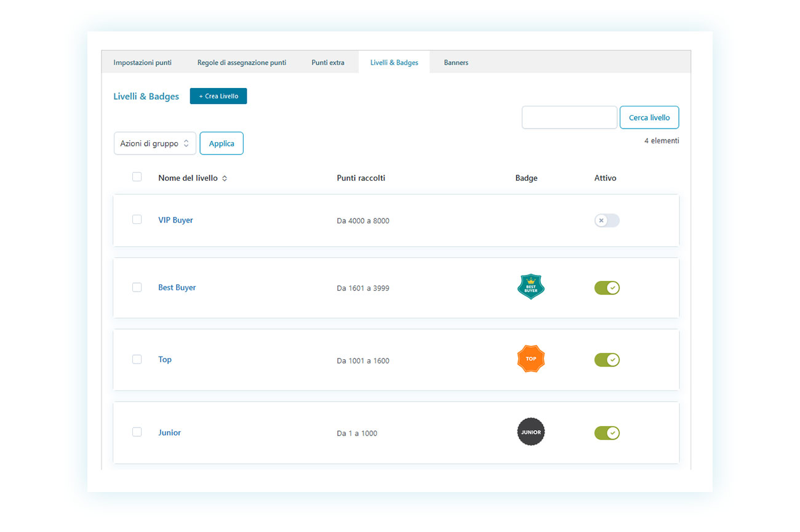Click the Cerca livello button

click(x=649, y=117)
